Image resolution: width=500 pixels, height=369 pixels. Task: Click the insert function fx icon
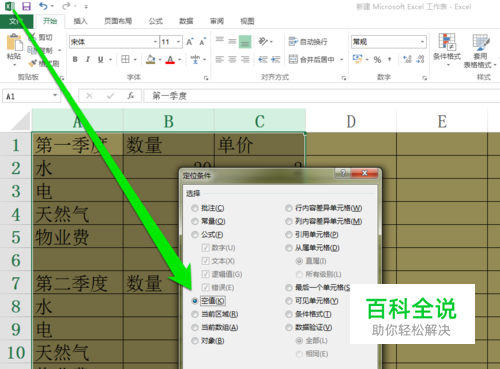131,96
